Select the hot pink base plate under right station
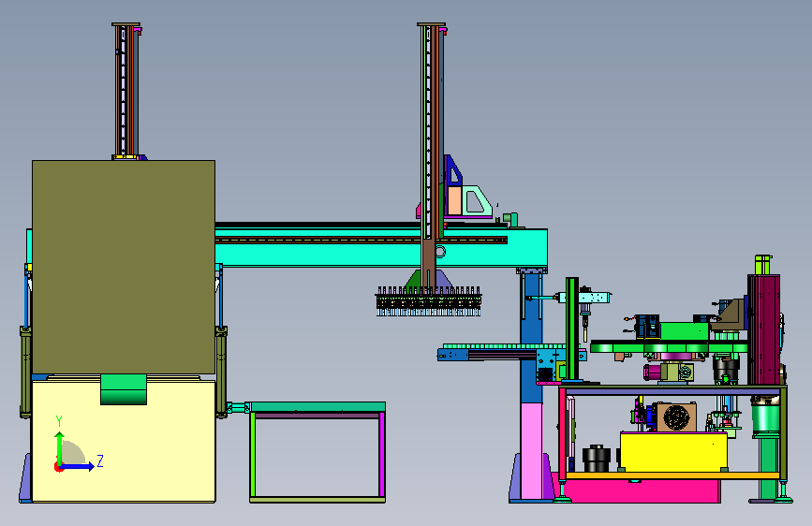The image size is (812, 526). [x=642, y=490]
